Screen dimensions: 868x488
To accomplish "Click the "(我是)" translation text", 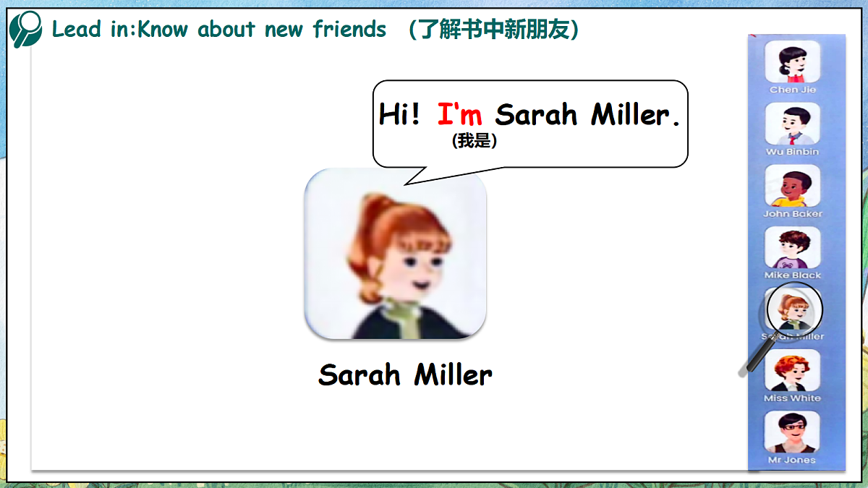I will (x=474, y=142).
